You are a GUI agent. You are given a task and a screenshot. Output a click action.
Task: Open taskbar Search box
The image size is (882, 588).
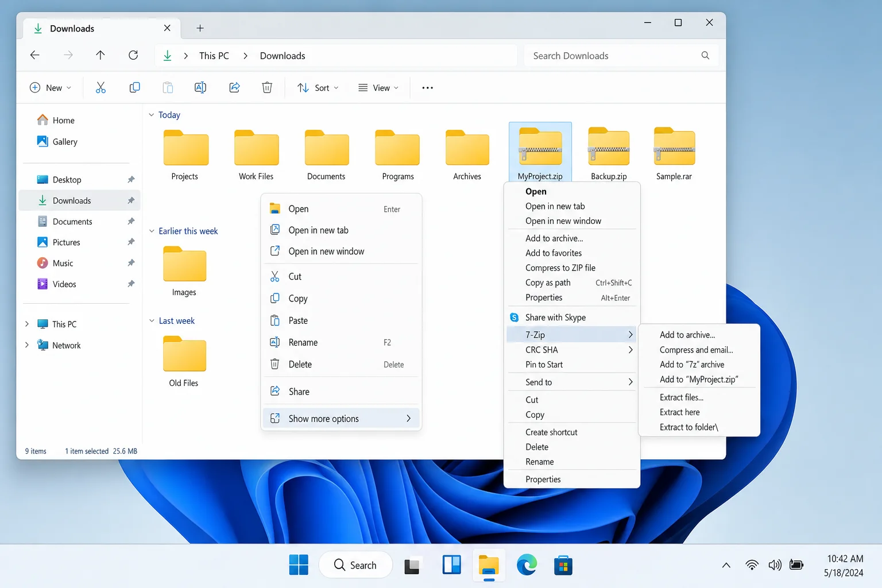(355, 565)
